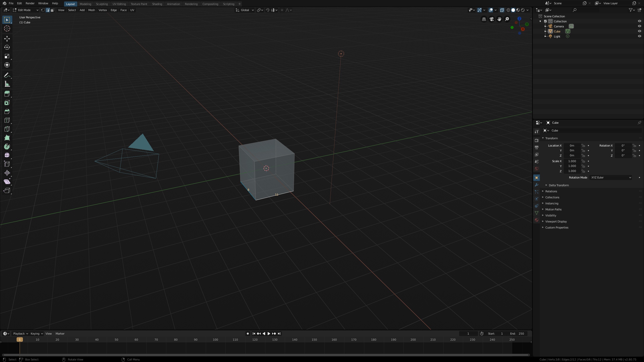Choose the Extrude Region tool

[7, 94]
